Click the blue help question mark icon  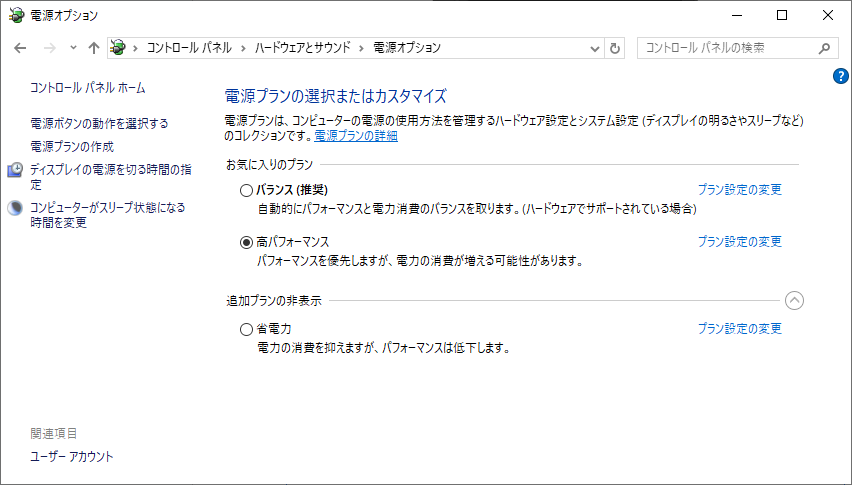click(x=840, y=76)
